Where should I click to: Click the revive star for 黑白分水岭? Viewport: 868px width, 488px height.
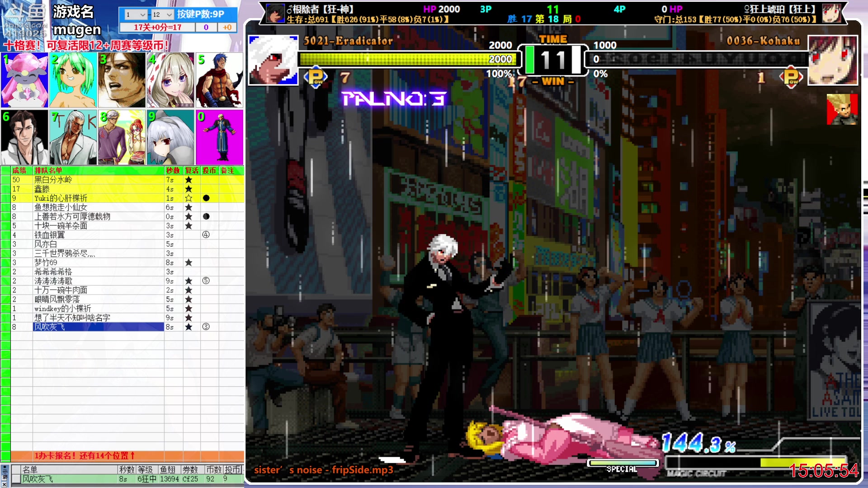click(189, 180)
